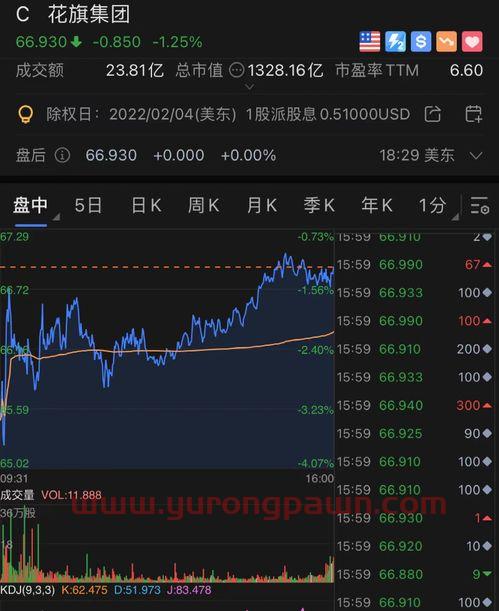
Task: Tap the blue dollar sign icon
Action: [421, 42]
